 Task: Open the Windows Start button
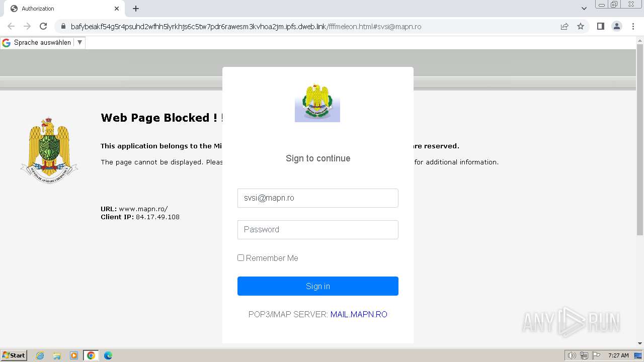point(14,355)
